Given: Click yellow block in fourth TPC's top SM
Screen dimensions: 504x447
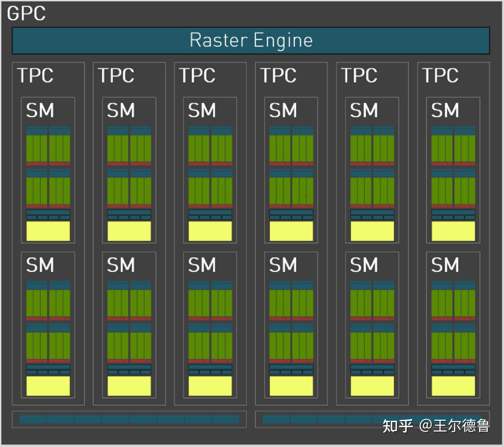Looking at the screenshot, I should coord(291,231).
